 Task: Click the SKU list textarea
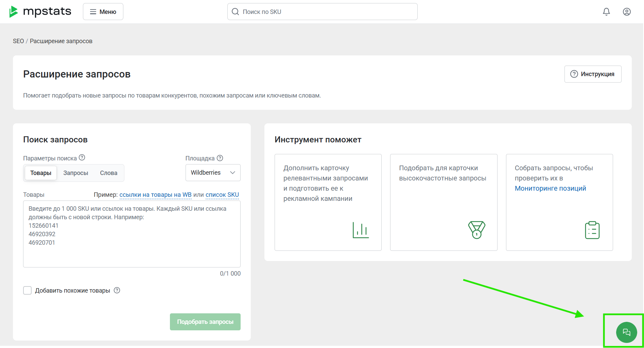tap(132, 234)
